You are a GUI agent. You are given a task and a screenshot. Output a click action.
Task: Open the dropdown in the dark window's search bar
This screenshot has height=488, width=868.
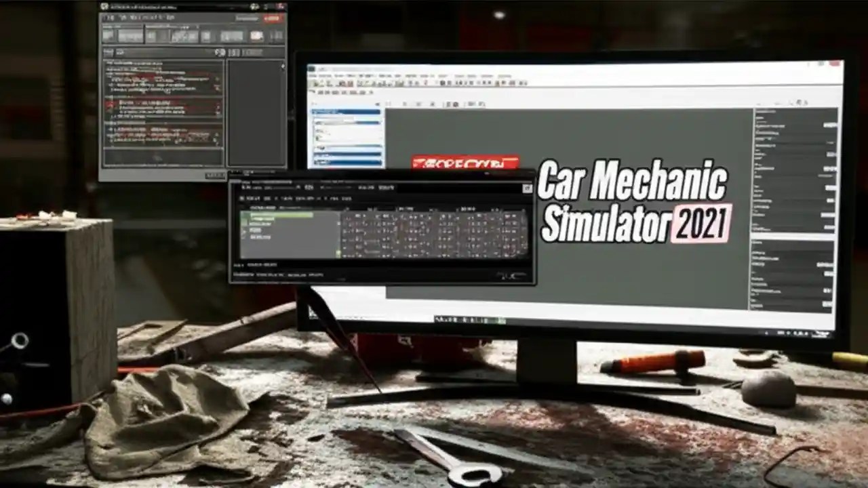click(298, 188)
